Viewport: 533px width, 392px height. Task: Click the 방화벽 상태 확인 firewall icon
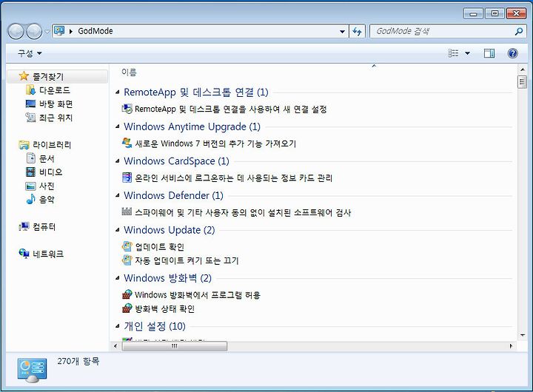(x=127, y=308)
